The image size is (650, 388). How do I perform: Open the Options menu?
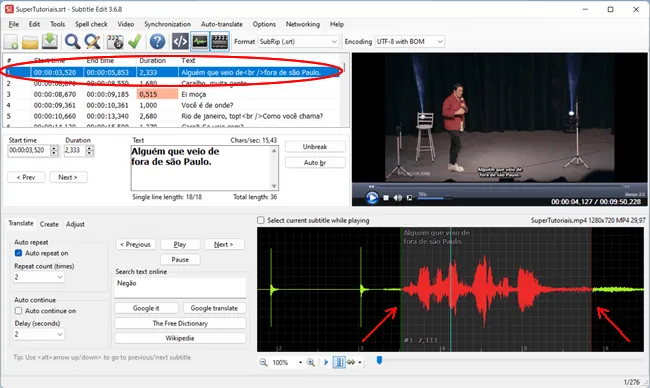264,24
